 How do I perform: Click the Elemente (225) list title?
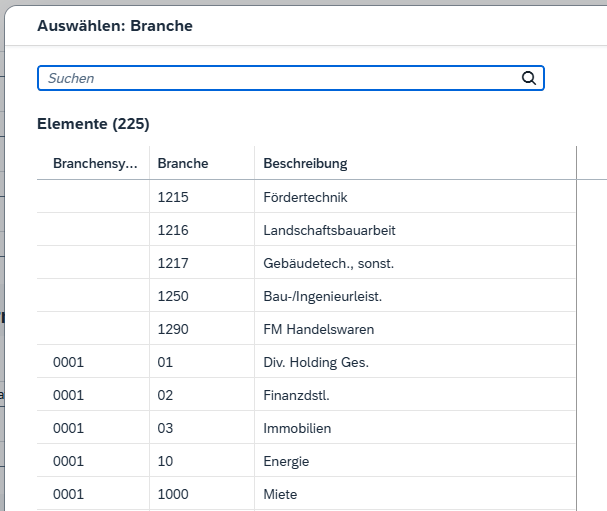point(93,124)
